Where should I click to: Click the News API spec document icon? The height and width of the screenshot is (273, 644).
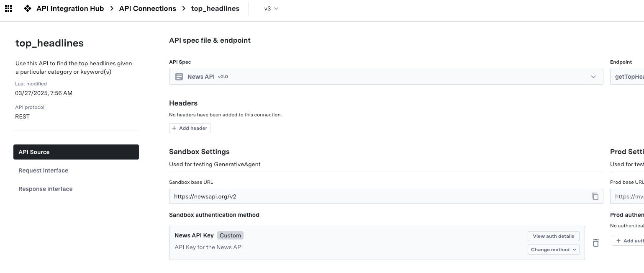click(x=179, y=77)
